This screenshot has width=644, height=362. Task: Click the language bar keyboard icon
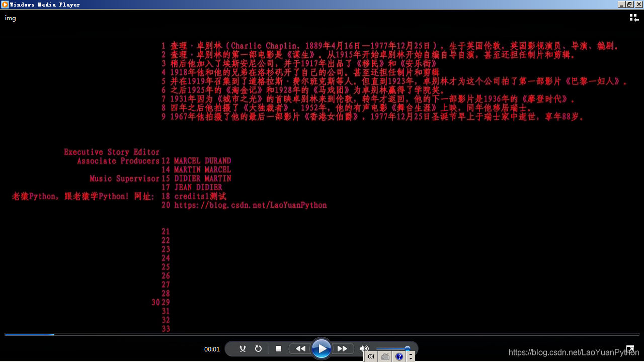(385, 356)
